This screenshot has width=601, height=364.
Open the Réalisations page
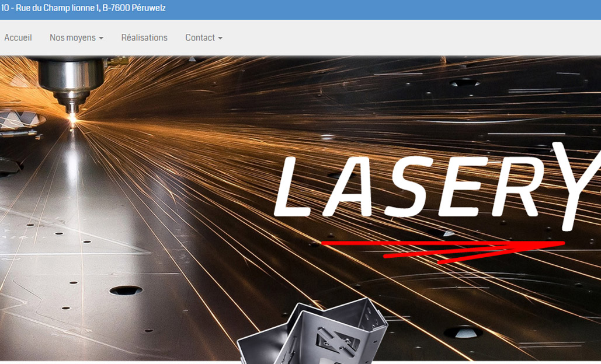click(x=144, y=38)
